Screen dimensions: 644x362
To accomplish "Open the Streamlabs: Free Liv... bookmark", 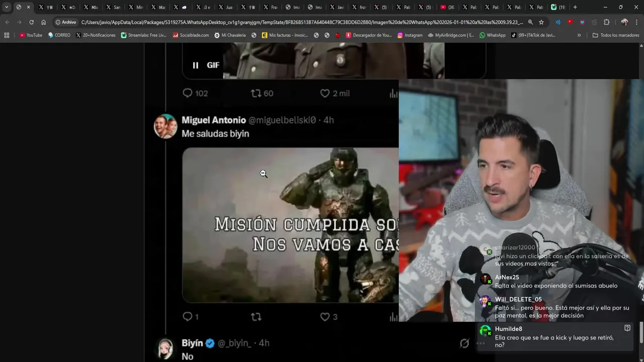I will pos(144,35).
